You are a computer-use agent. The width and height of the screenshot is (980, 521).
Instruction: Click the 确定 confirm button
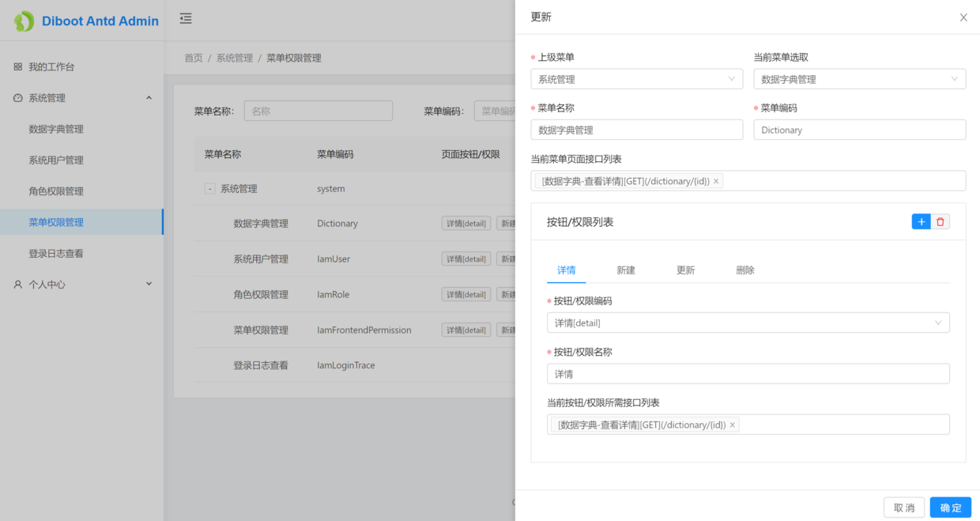click(x=950, y=507)
